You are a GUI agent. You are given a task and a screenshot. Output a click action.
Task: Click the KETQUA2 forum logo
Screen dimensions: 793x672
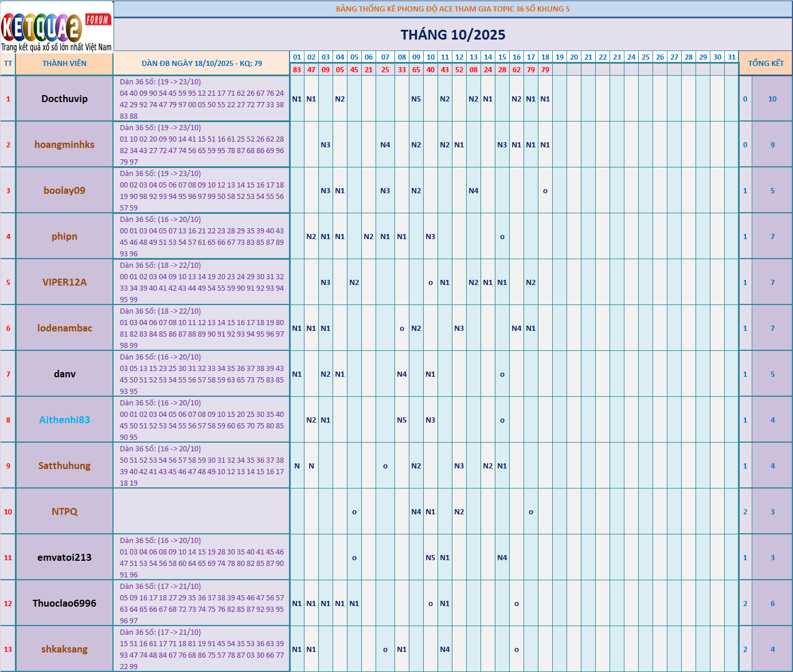pos(57,26)
